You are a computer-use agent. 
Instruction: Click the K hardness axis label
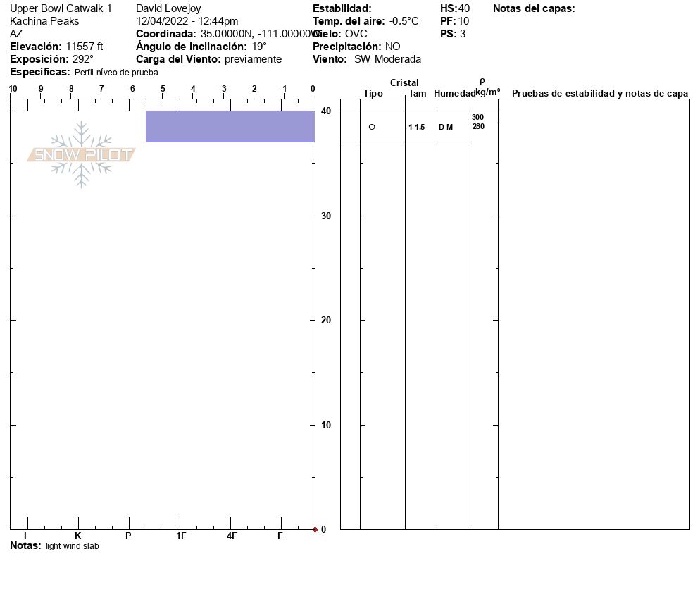click(x=78, y=536)
